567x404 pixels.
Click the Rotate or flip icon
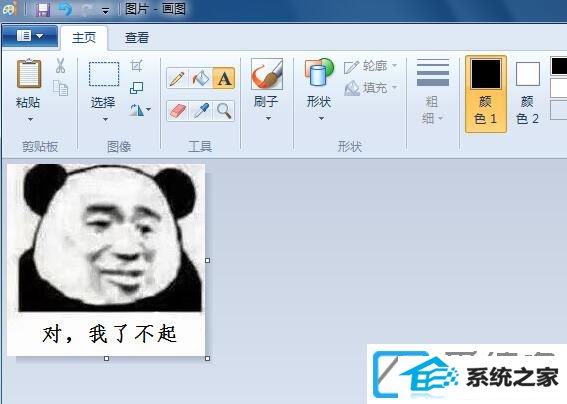(137, 110)
